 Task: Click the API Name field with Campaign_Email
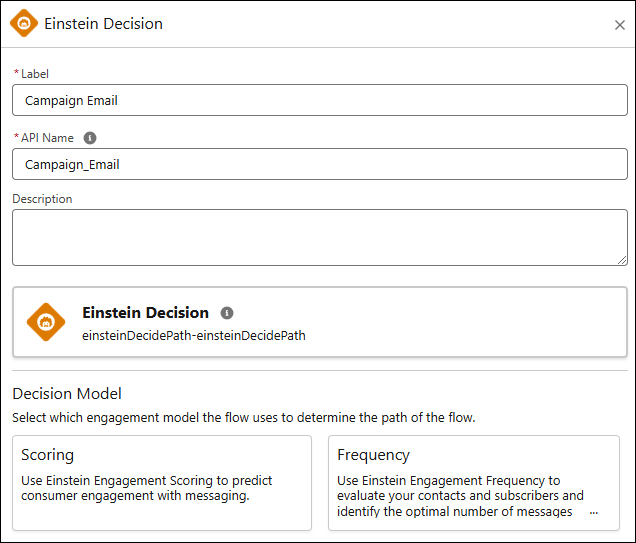[x=320, y=164]
